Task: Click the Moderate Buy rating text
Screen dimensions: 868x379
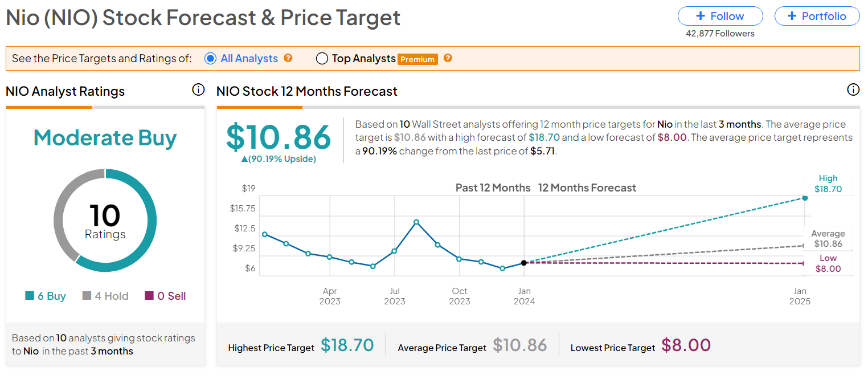Action: 105,138
